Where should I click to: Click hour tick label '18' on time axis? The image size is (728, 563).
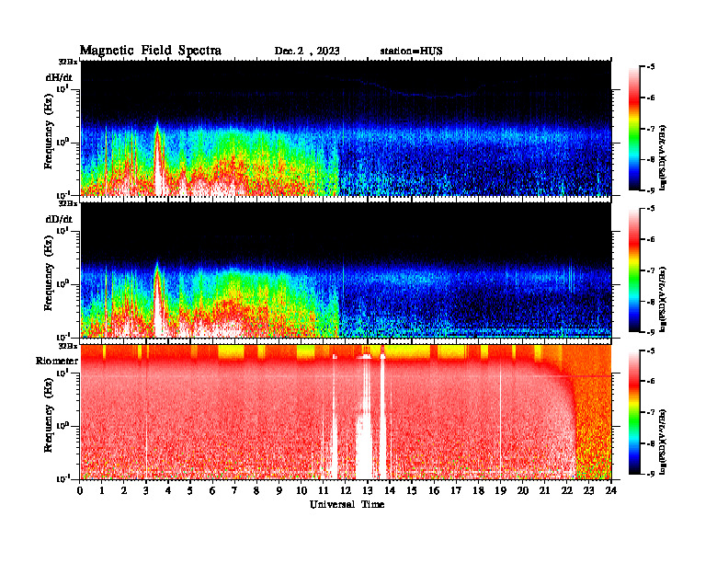[x=478, y=490]
